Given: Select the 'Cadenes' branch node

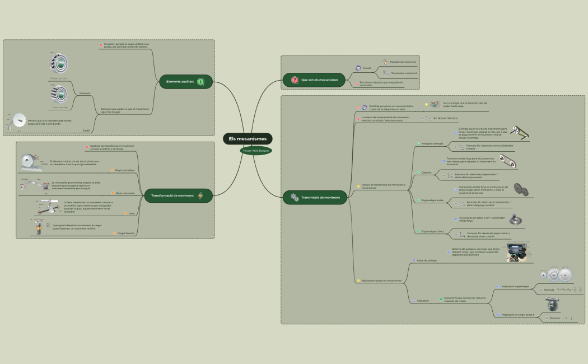Looking at the screenshot, I should [x=427, y=172].
